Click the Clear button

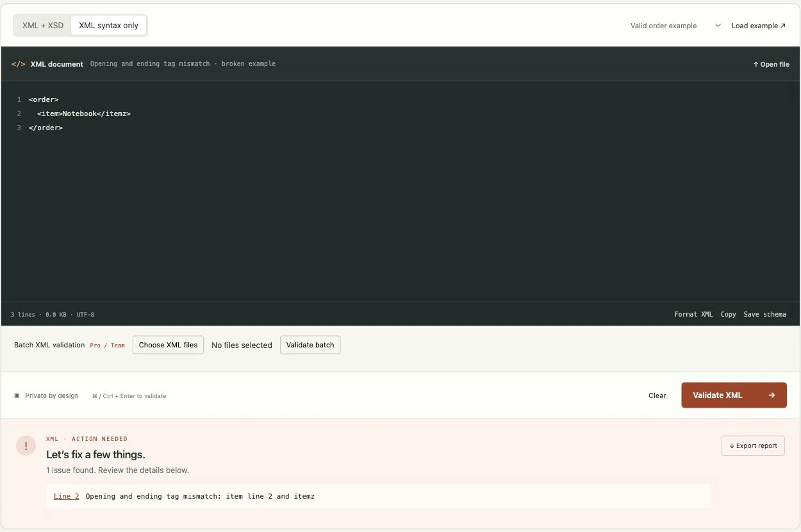(657, 395)
